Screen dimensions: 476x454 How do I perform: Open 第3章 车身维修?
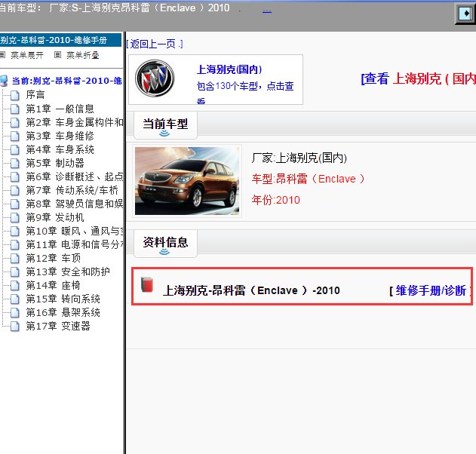point(60,136)
